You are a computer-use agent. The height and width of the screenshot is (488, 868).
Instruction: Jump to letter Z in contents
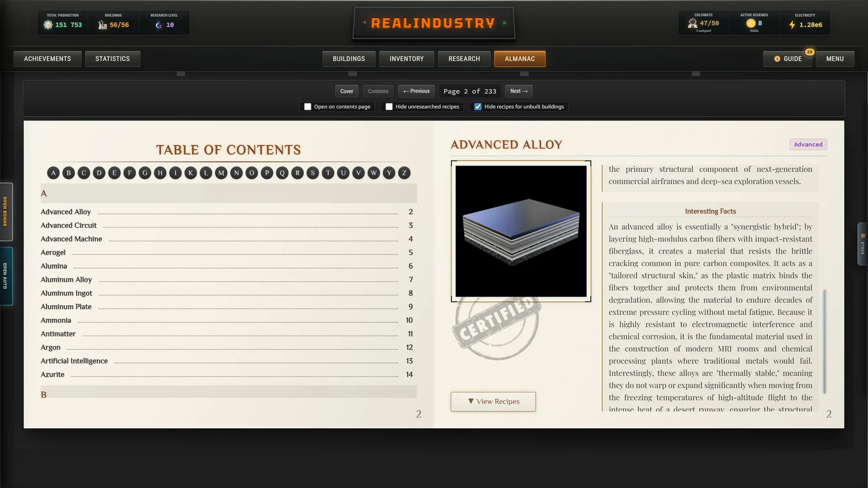click(404, 173)
